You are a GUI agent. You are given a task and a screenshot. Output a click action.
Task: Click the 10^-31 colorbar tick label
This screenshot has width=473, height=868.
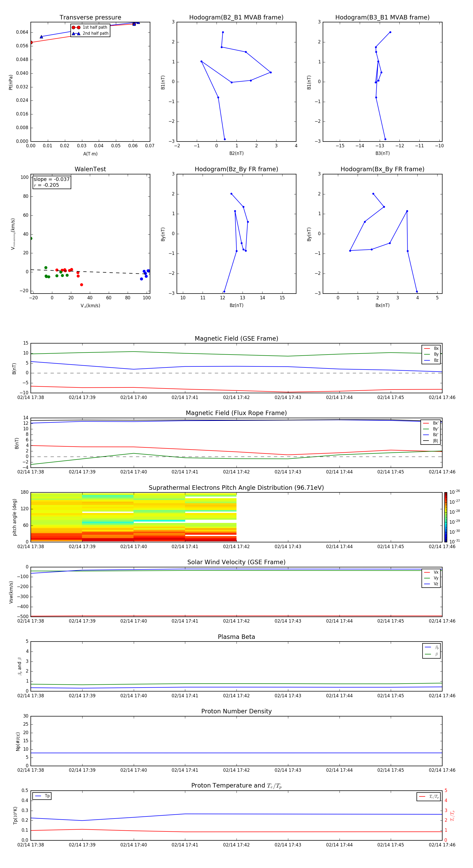(x=455, y=542)
